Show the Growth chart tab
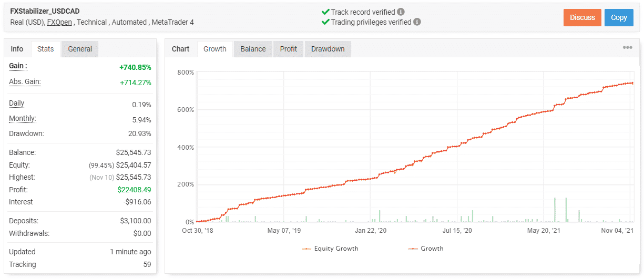Image resolution: width=644 pixels, height=279 pixels. [215, 49]
